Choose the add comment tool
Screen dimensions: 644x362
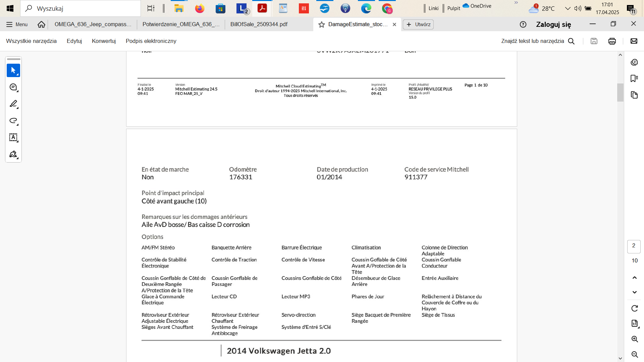tap(13, 87)
